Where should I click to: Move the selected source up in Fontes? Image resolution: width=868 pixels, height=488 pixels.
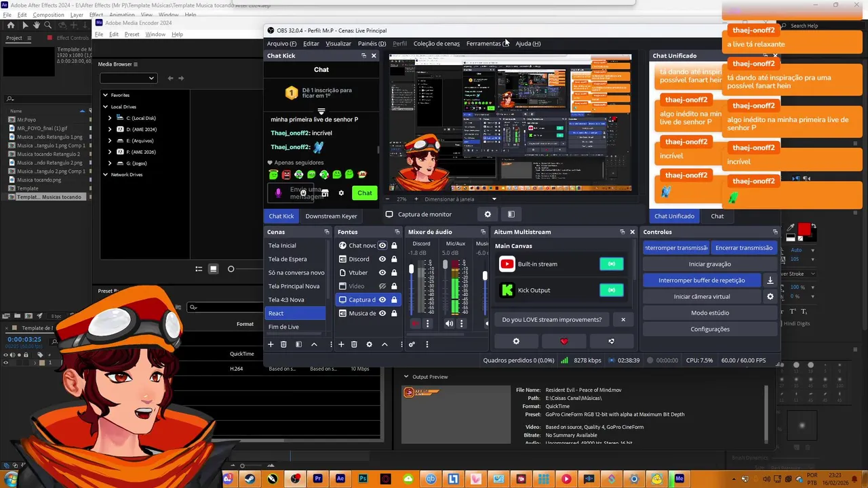tap(384, 344)
